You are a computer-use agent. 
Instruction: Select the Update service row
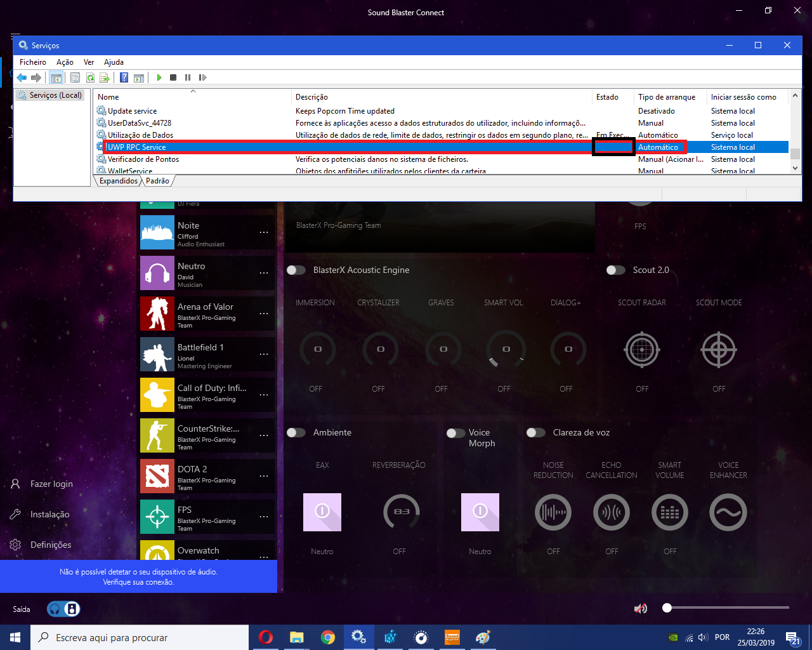[442, 111]
